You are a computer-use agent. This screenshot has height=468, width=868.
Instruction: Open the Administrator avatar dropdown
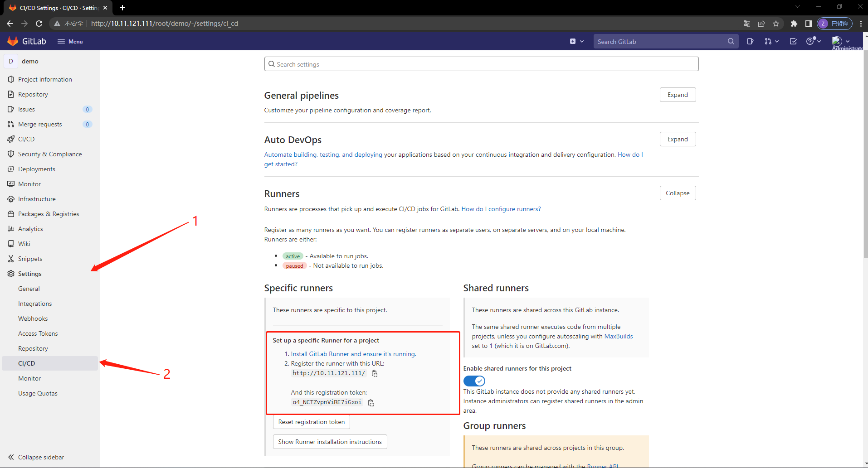point(841,41)
